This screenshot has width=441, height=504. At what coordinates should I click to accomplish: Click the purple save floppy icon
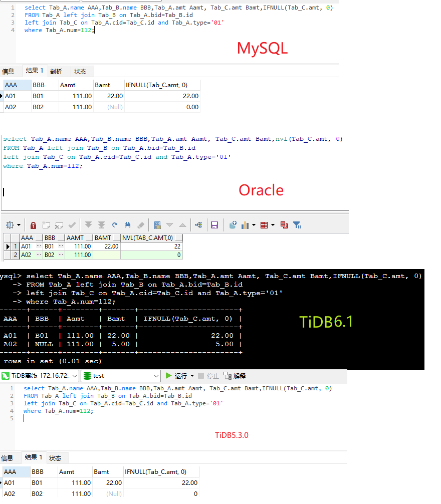pyautogui.click(x=214, y=225)
